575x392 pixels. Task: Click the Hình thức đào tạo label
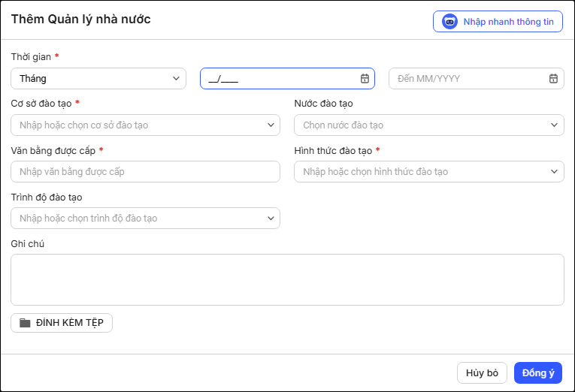(x=333, y=151)
